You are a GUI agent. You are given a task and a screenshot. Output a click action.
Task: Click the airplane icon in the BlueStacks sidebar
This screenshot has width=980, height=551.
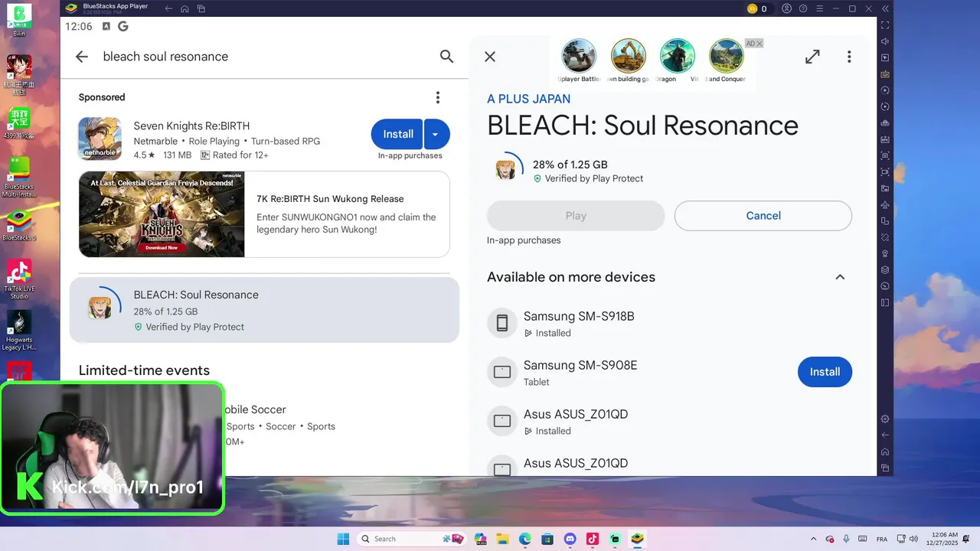tap(885, 205)
